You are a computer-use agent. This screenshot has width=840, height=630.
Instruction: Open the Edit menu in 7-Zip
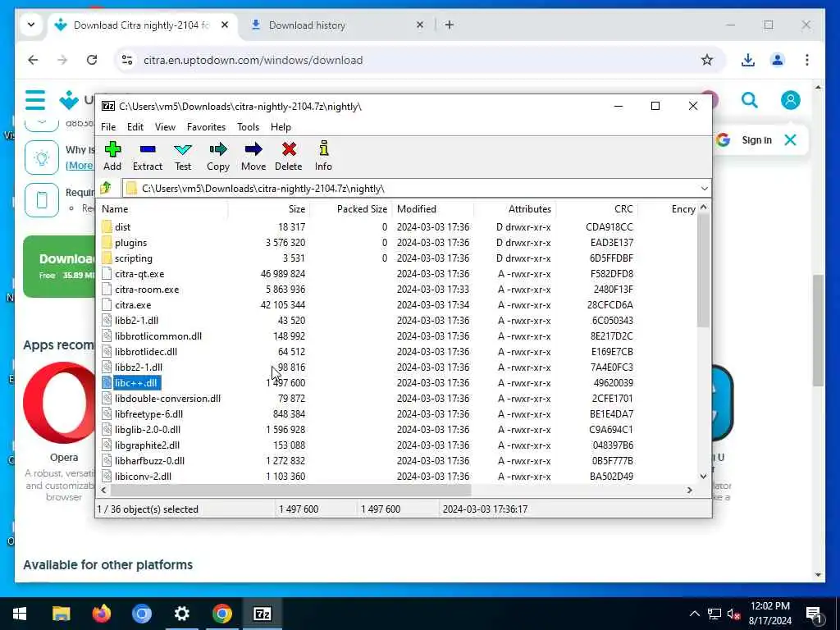135,127
